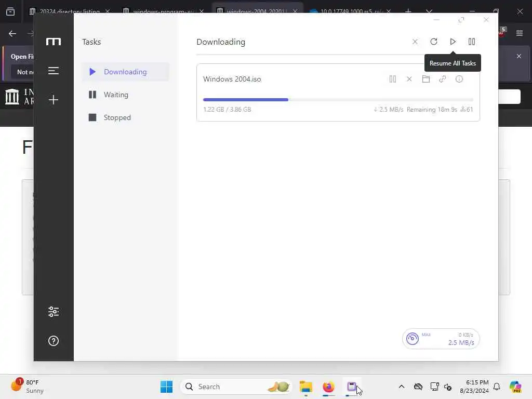Open the clock showing 6:15 PM

pyautogui.click(x=474, y=387)
